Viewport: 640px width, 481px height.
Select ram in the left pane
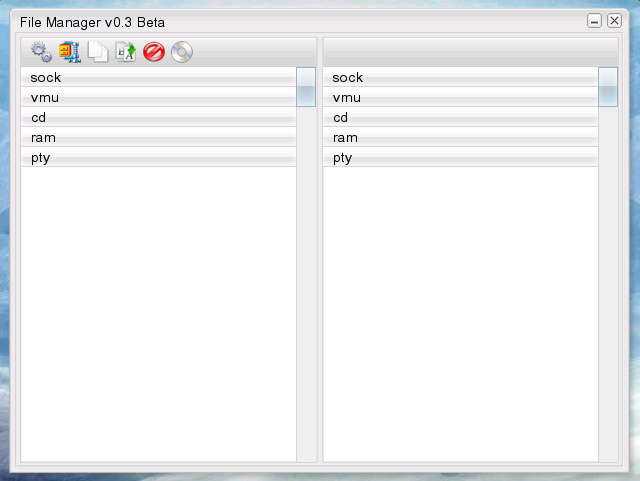tap(158, 137)
